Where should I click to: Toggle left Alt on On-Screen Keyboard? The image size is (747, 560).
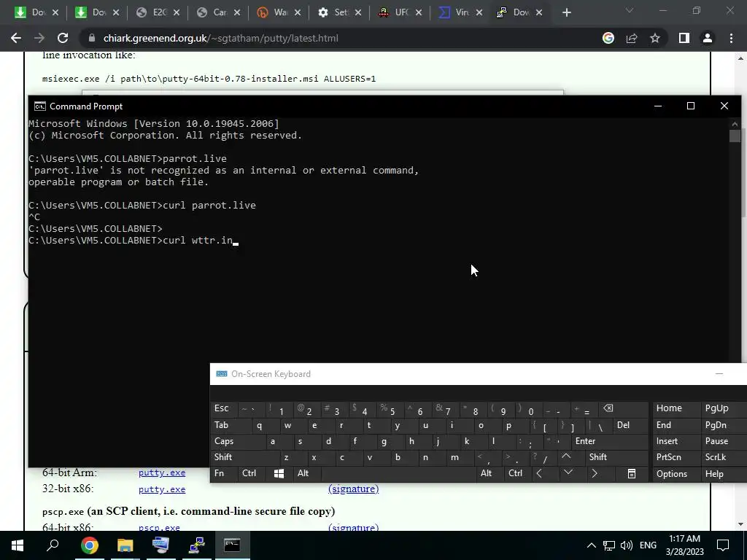click(x=306, y=473)
